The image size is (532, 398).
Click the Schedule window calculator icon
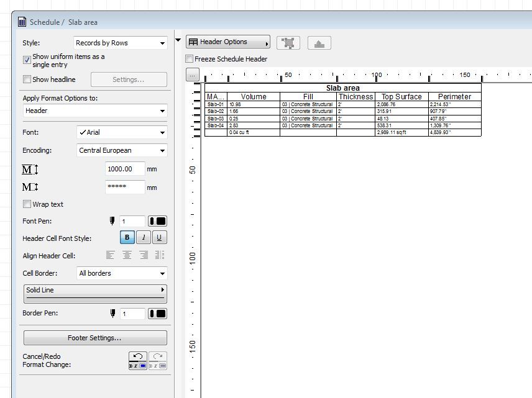tap(22, 22)
